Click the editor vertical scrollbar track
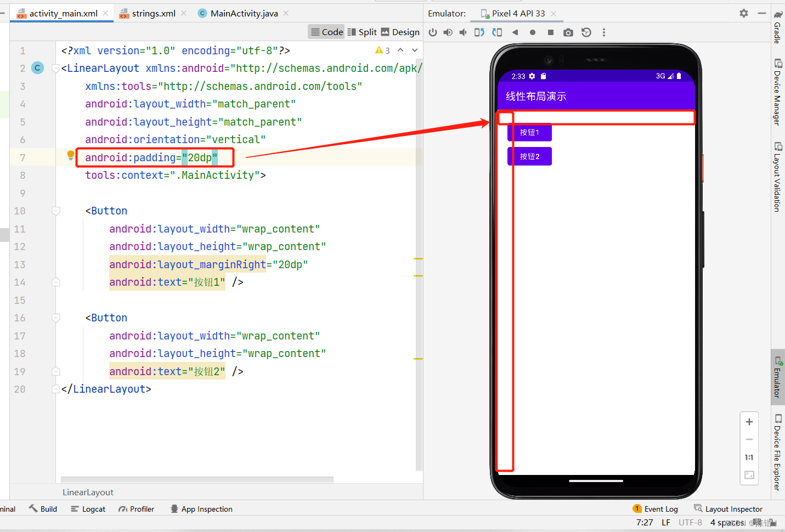 (x=419, y=263)
